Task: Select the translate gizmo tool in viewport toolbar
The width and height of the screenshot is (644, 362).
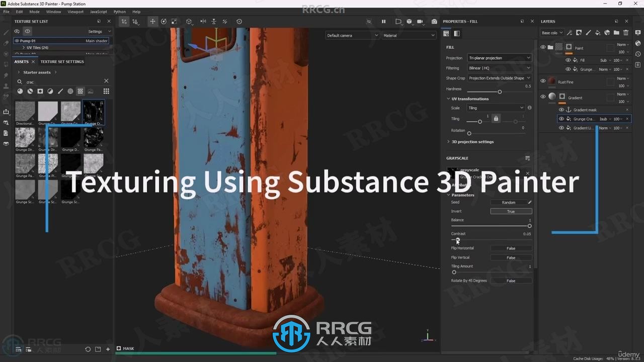Action: [x=152, y=22]
